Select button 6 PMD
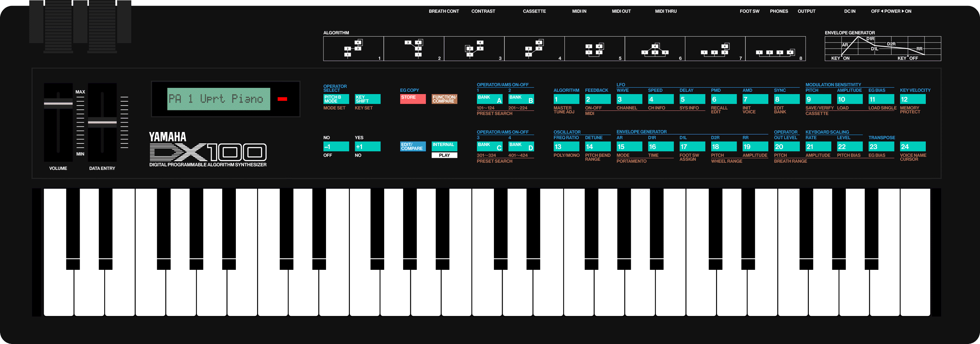The height and width of the screenshot is (344, 980). point(724,99)
